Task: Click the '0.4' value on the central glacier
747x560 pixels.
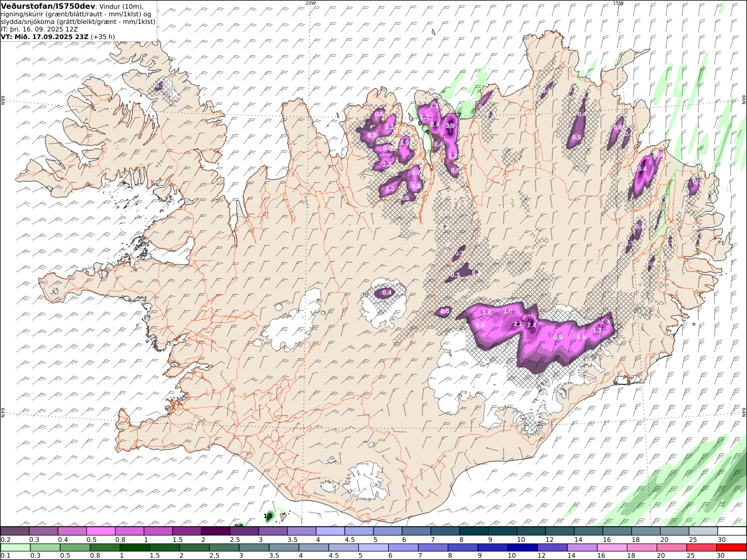Action: click(x=386, y=292)
